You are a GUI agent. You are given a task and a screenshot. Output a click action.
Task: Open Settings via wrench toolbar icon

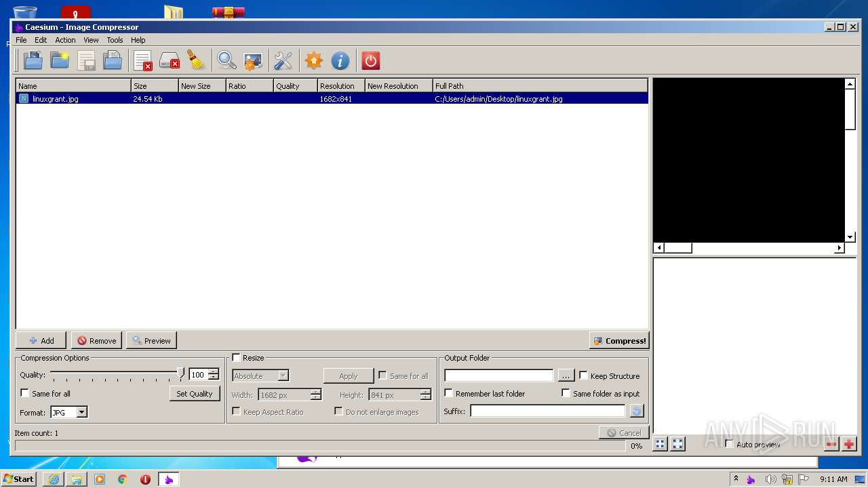283,61
